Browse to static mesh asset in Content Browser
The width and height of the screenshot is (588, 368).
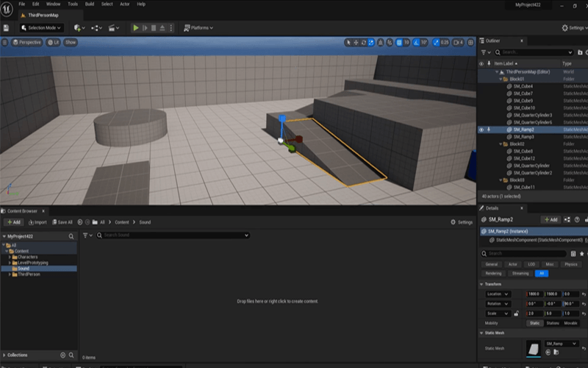pyautogui.click(x=556, y=353)
